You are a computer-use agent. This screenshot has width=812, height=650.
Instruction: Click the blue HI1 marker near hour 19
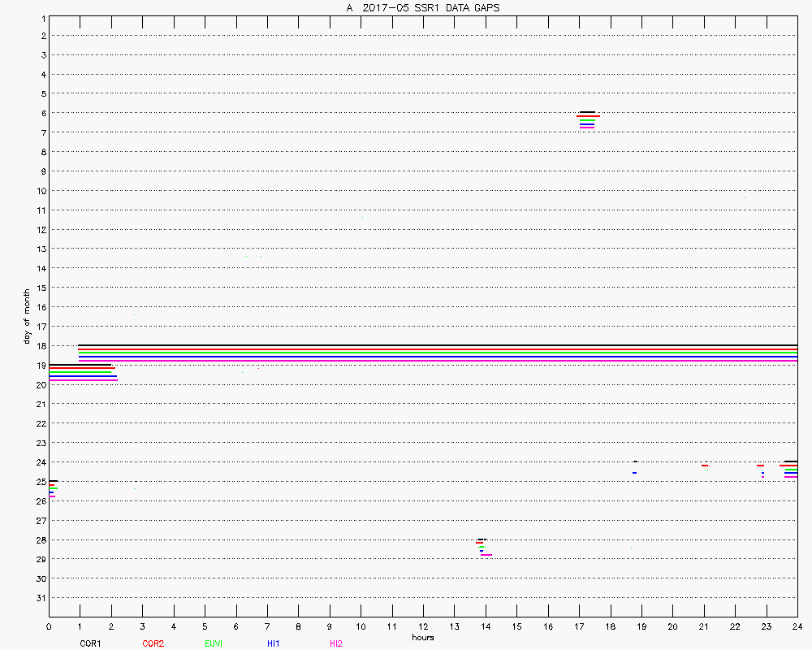click(x=634, y=473)
